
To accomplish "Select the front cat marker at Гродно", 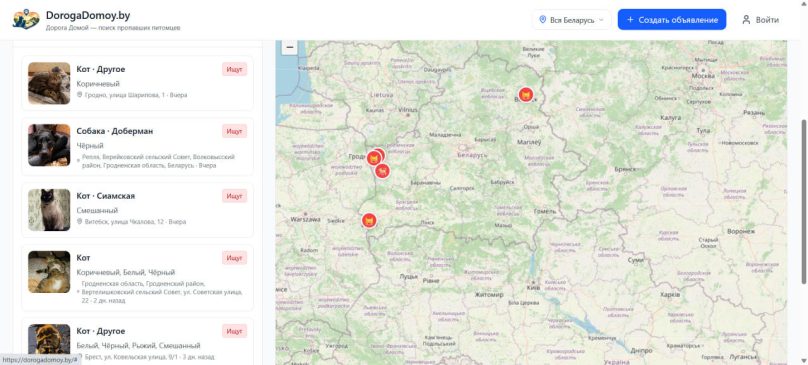I will [x=374, y=158].
